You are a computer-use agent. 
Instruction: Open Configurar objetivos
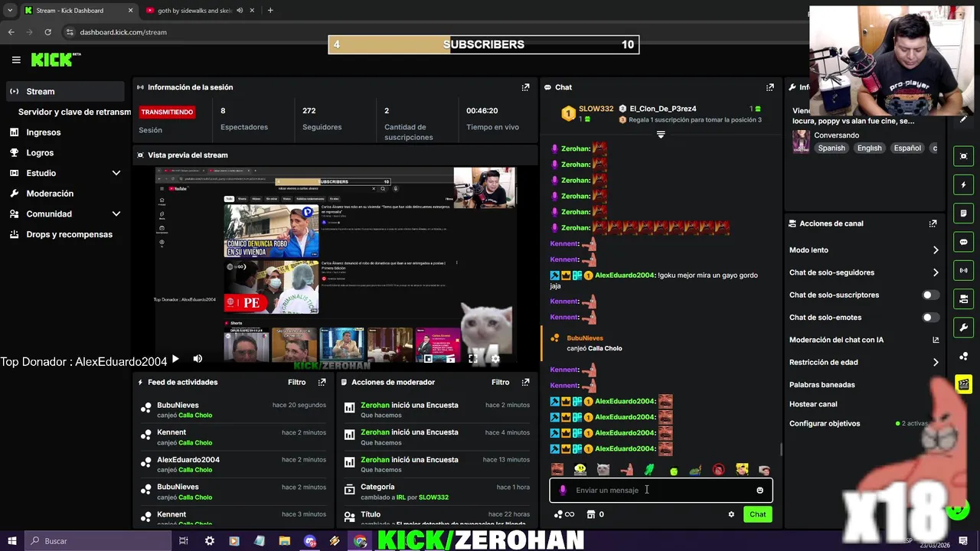coord(825,423)
